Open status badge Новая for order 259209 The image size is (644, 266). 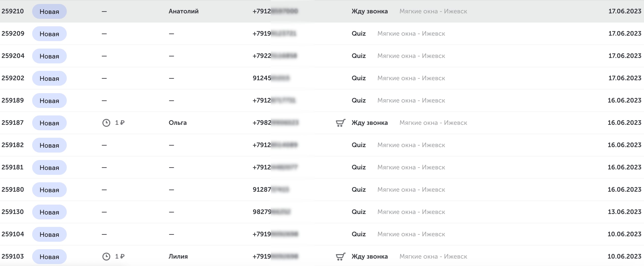coord(49,34)
